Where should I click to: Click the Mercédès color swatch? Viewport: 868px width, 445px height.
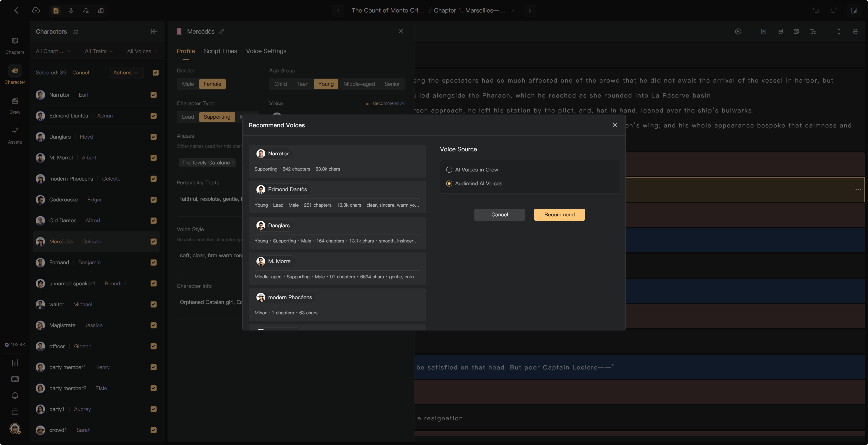[179, 31]
